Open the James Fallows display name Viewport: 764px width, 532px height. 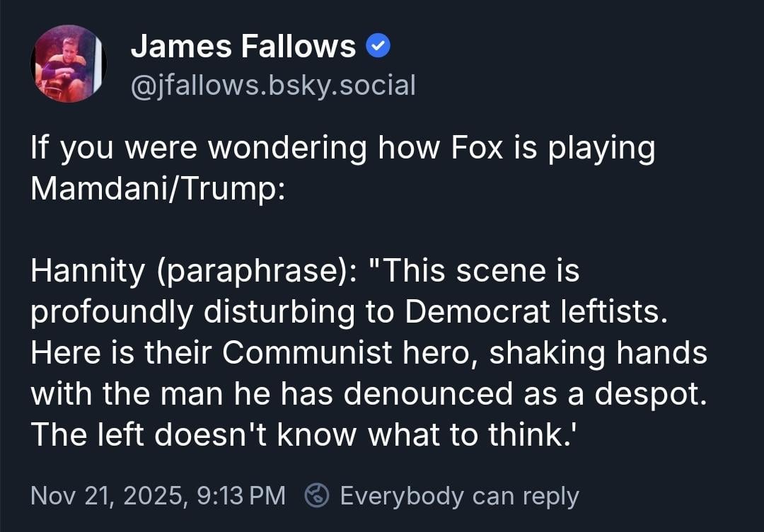tap(243, 47)
